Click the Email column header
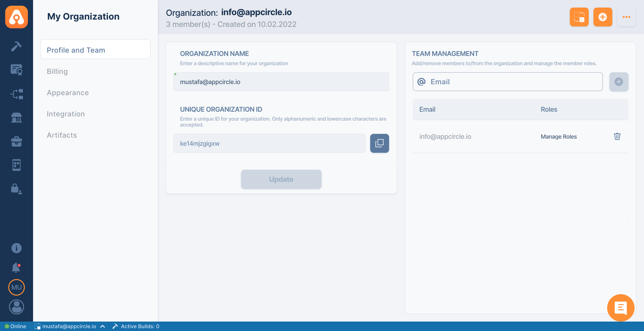Viewport: 644px width, 331px height. [427, 109]
